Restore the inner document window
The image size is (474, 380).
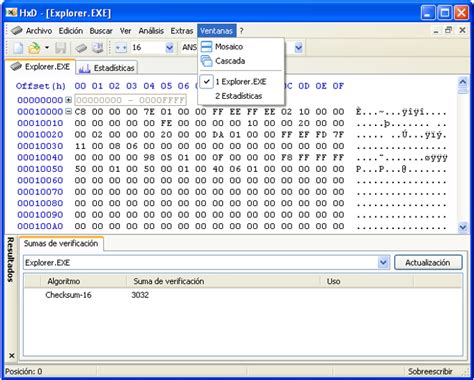(x=449, y=30)
